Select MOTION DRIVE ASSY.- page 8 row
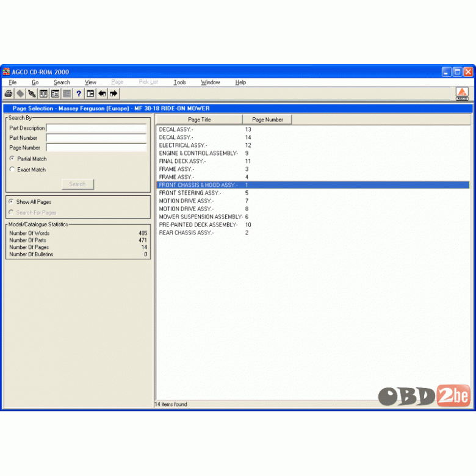Screen dimensions: 476x476 pyautogui.click(x=313, y=209)
